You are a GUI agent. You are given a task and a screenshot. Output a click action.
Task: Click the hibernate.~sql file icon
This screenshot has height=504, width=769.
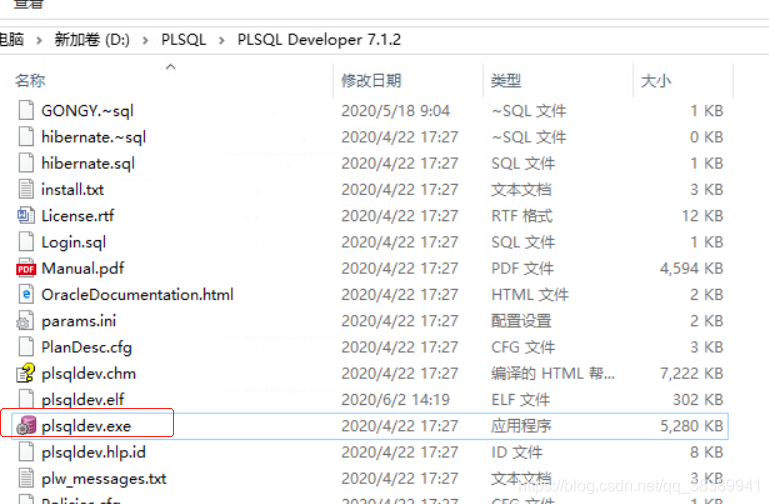tap(26, 137)
